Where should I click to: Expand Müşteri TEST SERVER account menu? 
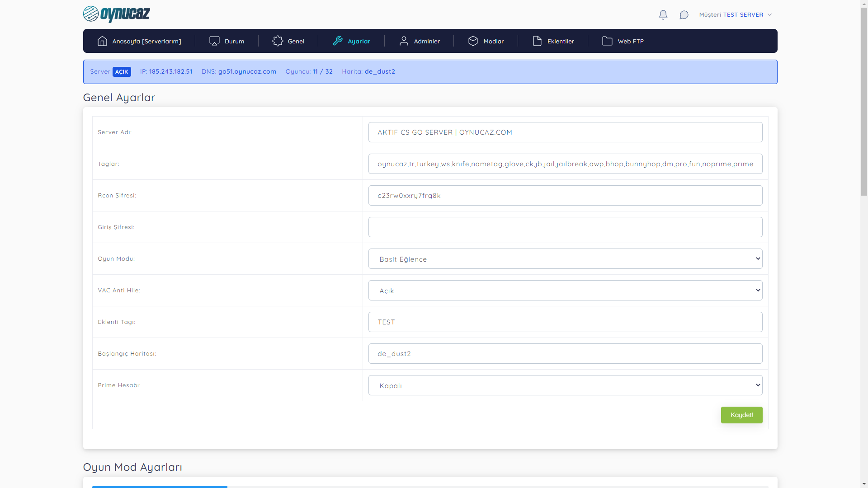735,15
